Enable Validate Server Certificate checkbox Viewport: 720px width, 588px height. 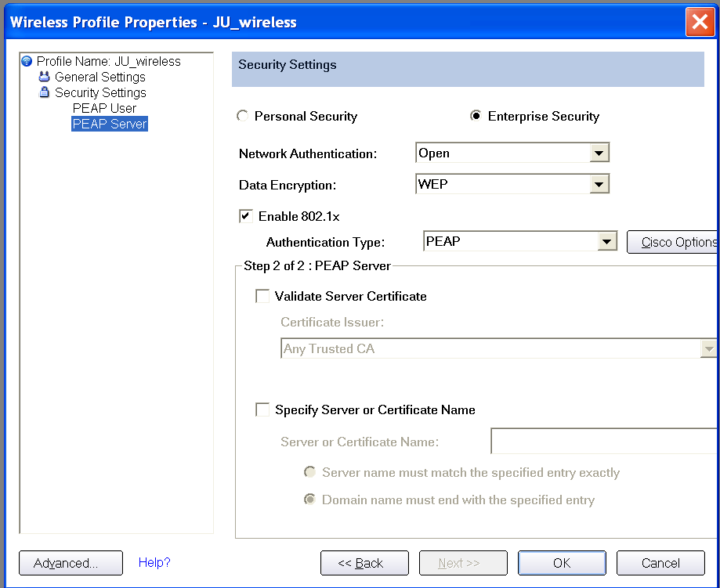tap(262, 296)
